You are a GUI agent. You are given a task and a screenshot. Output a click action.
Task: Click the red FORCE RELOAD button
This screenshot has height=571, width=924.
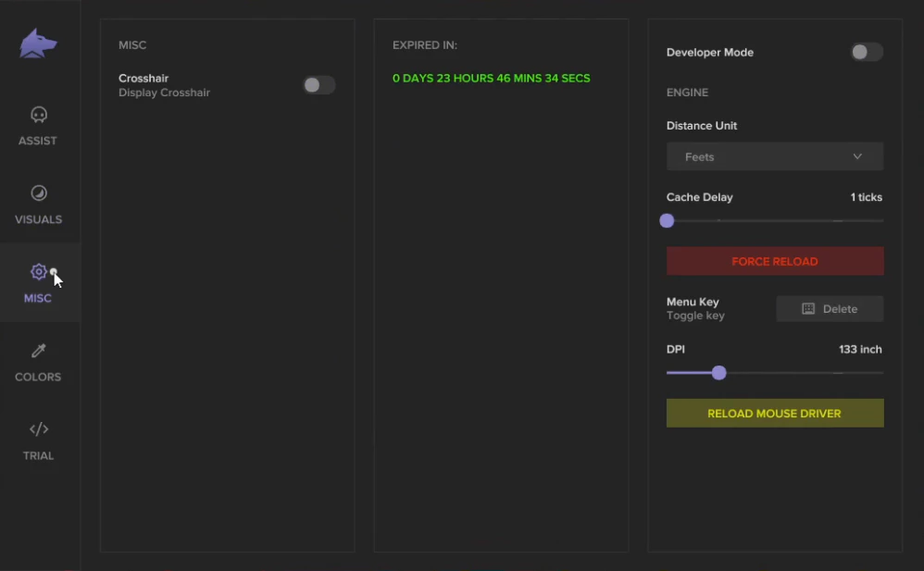774,261
